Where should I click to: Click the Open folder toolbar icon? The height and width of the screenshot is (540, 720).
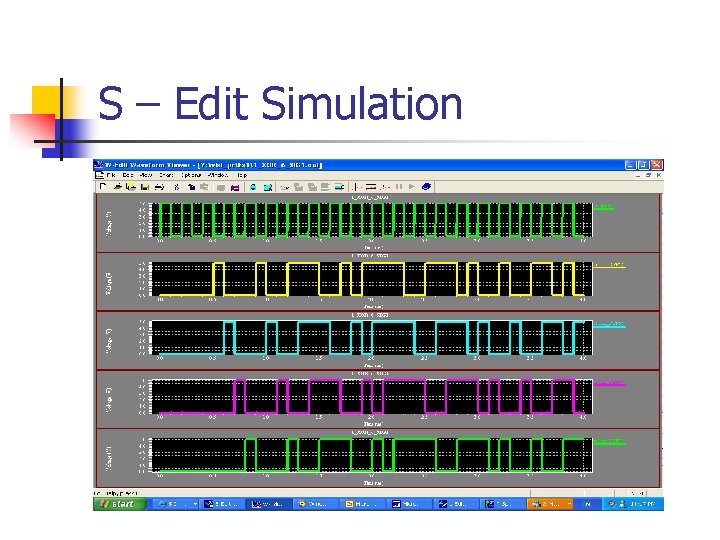pos(118,187)
